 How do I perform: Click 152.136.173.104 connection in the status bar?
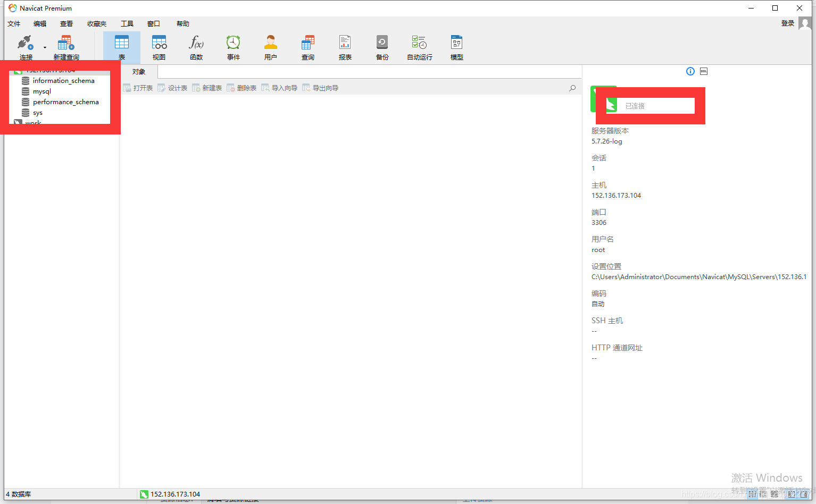170,494
